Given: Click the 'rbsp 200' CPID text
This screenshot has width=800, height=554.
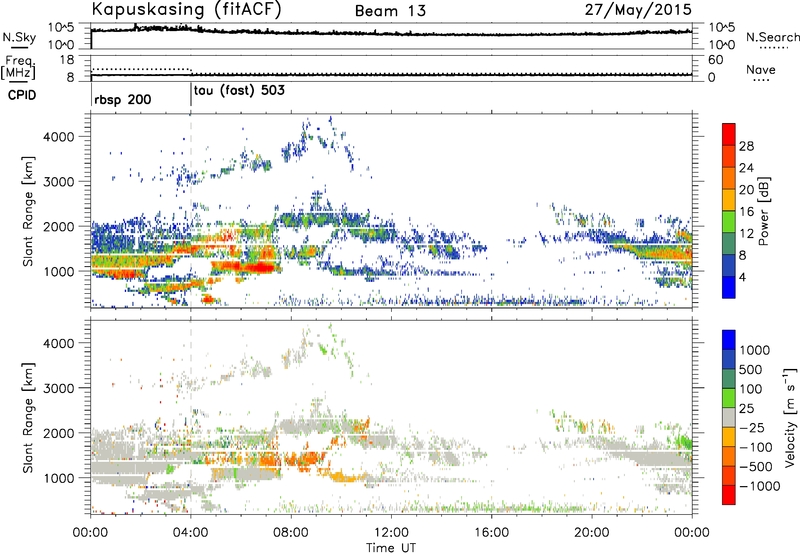Looking at the screenshot, I should [123, 99].
